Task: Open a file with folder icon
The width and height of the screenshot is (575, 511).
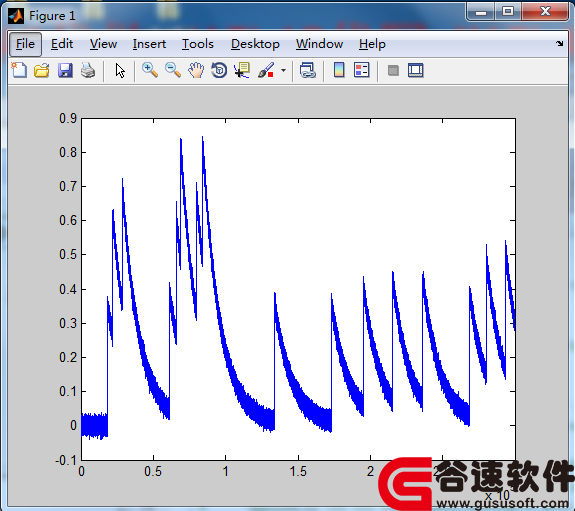Action: [x=42, y=70]
